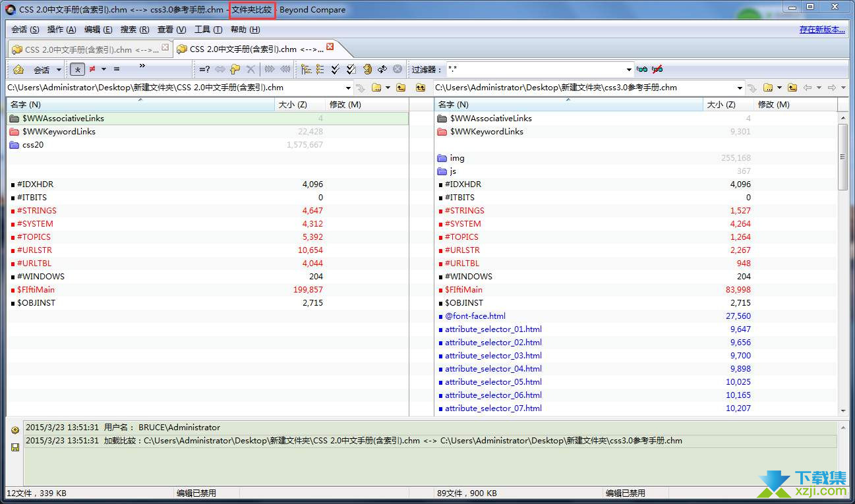This screenshot has height=504, width=855.
Task: Click the delete X toolbar icon
Action: point(251,69)
